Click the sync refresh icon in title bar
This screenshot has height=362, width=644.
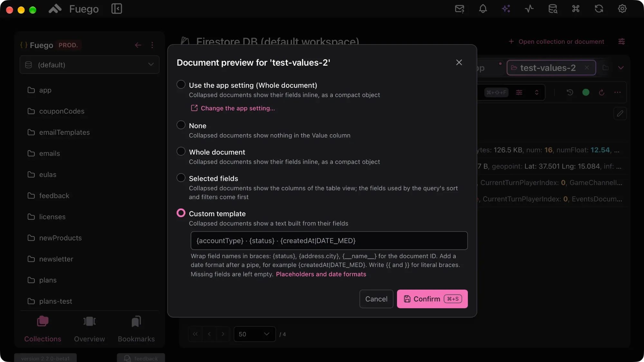[599, 9]
